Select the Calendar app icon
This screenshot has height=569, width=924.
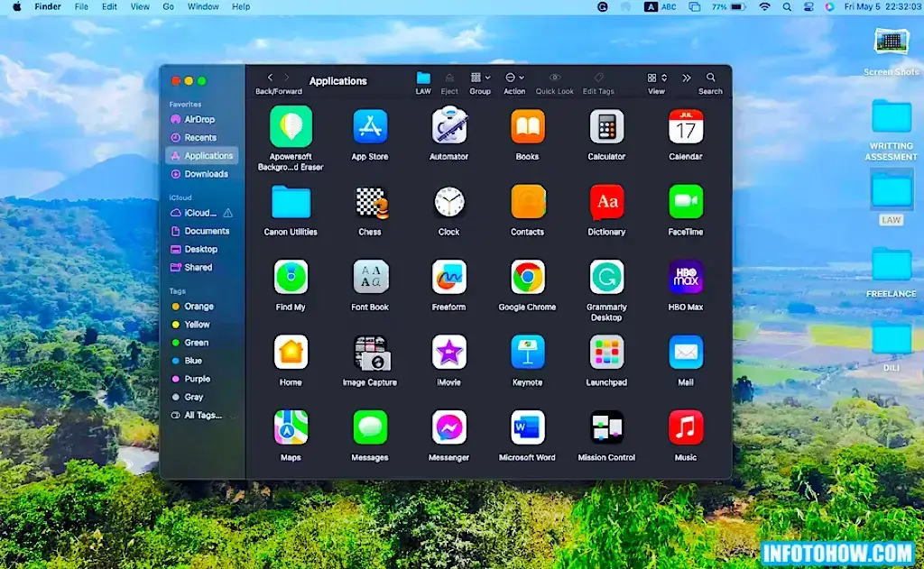(686, 126)
